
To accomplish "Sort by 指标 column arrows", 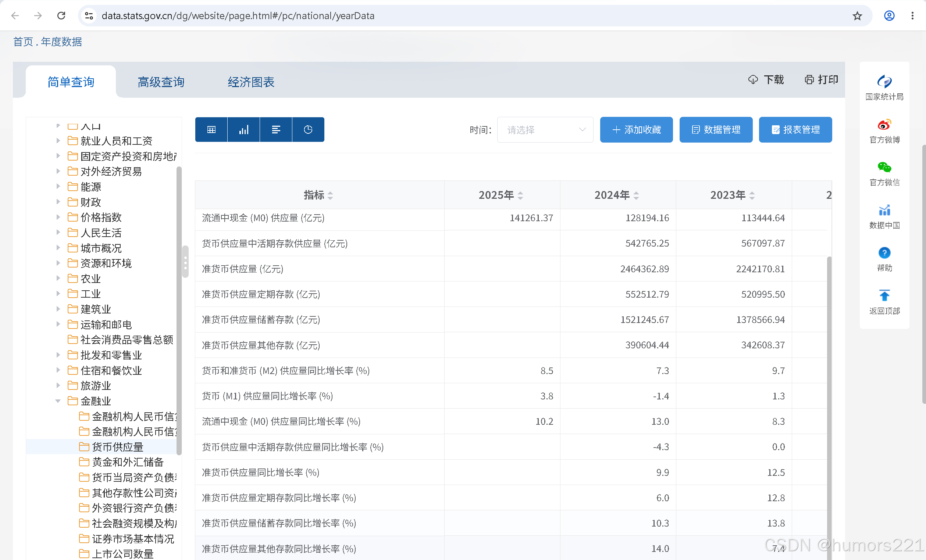I will coord(330,195).
